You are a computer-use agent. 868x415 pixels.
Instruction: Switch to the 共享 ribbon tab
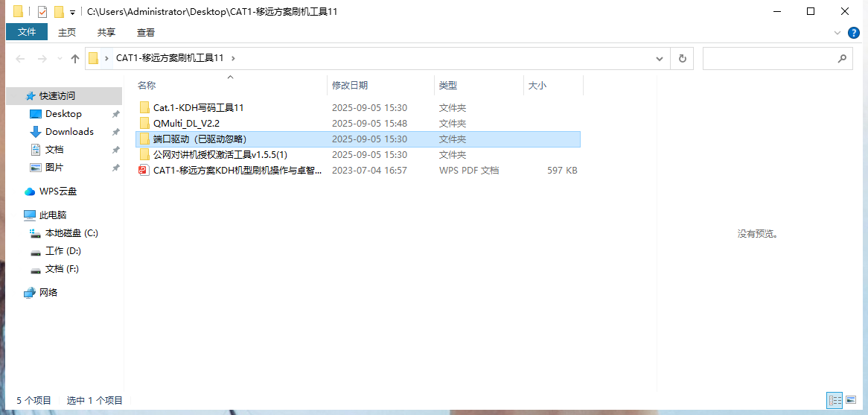tap(106, 33)
